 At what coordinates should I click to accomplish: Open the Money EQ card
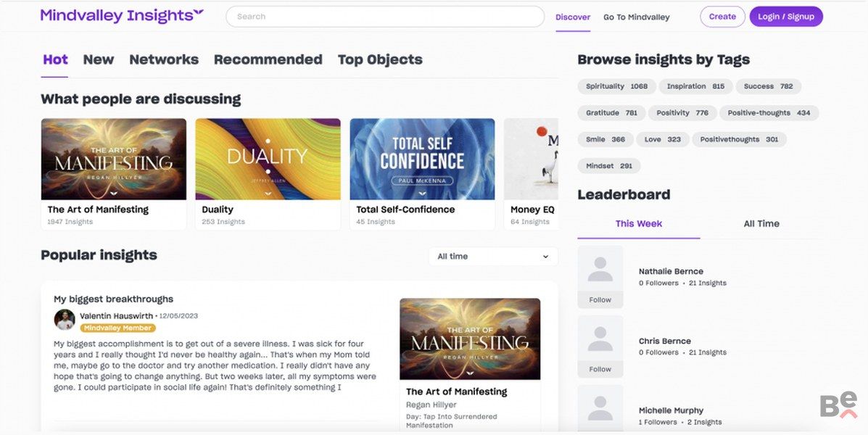tap(531, 174)
